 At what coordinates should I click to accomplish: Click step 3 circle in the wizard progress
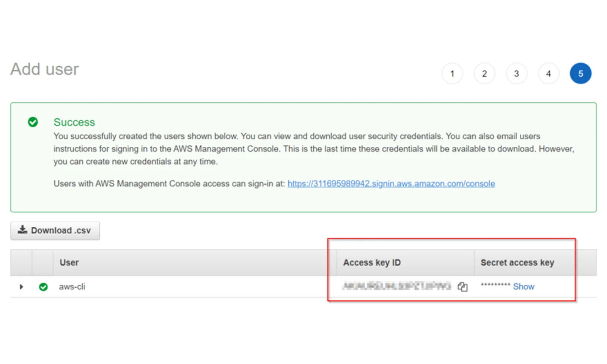516,73
